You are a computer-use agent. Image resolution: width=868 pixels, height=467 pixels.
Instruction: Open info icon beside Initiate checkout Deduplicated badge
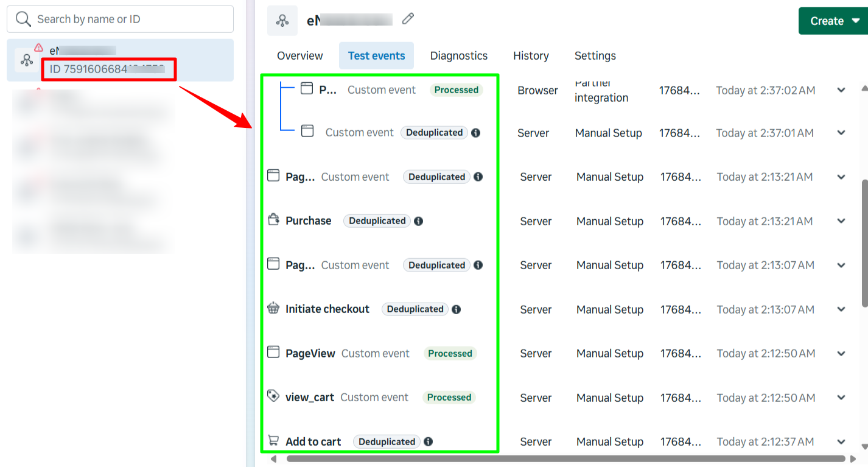coord(456,309)
